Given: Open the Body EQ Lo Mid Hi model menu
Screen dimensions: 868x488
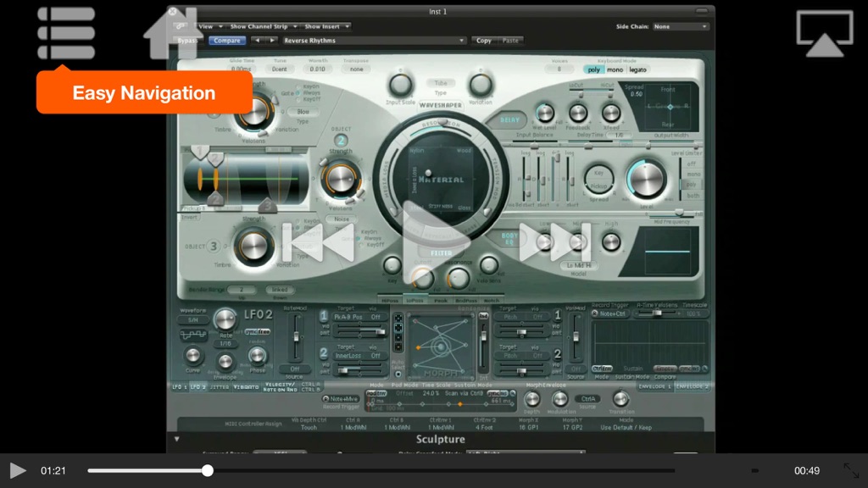Looking at the screenshot, I should tap(578, 265).
